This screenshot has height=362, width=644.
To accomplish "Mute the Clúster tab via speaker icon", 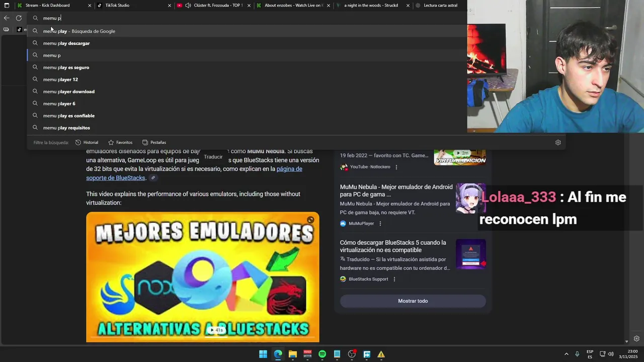I will point(188,6).
